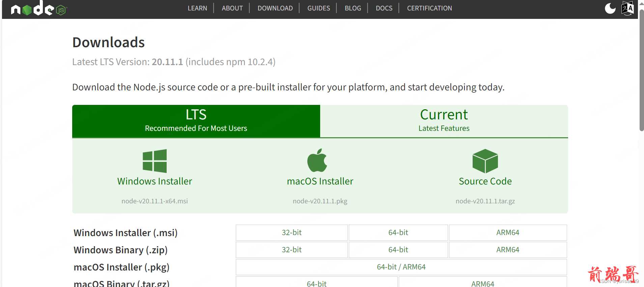Download 64-bit macOS Binary (.tar.gz)
The height and width of the screenshot is (287, 644).
tap(317, 282)
